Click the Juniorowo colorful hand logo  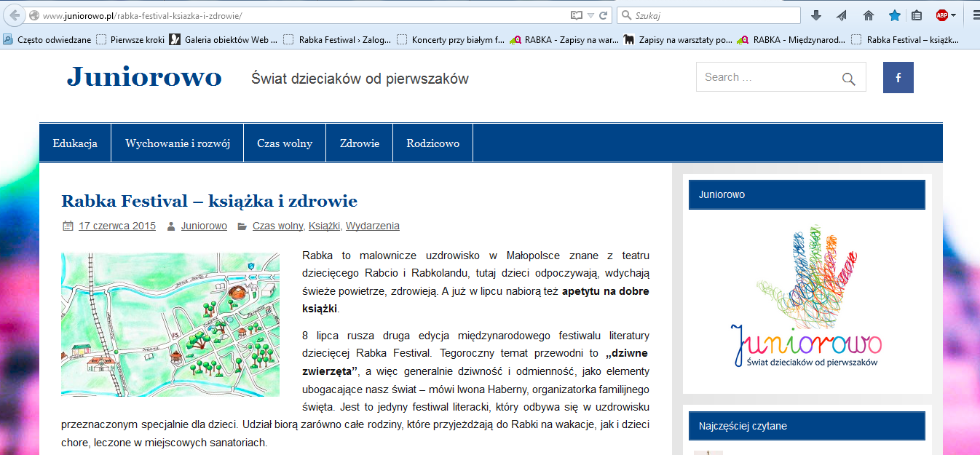click(x=807, y=296)
